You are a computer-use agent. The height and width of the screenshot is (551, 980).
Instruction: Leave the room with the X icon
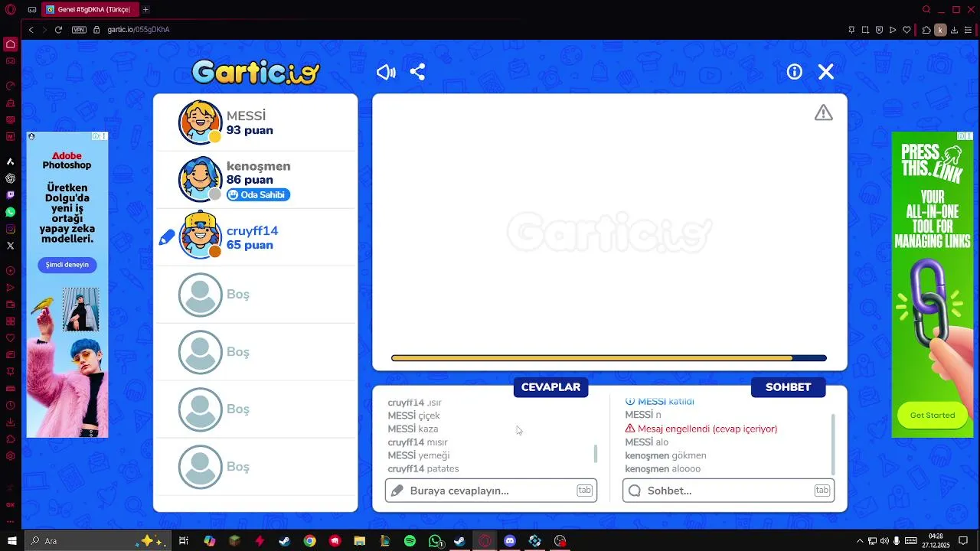point(825,72)
